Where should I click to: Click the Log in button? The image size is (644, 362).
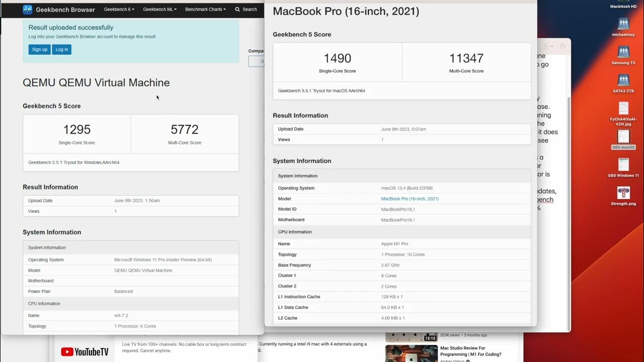[x=62, y=49]
